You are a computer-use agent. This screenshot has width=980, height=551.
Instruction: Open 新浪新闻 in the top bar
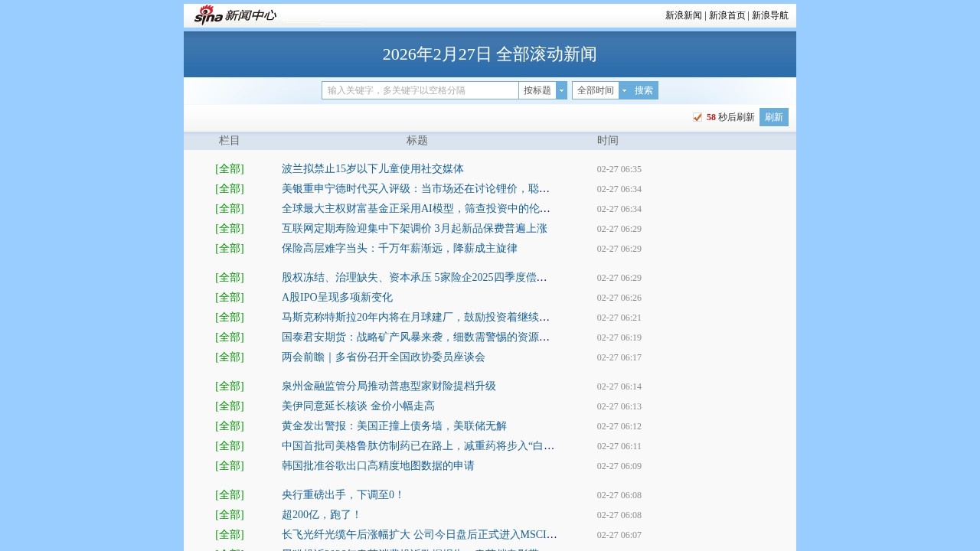[x=684, y=15]
